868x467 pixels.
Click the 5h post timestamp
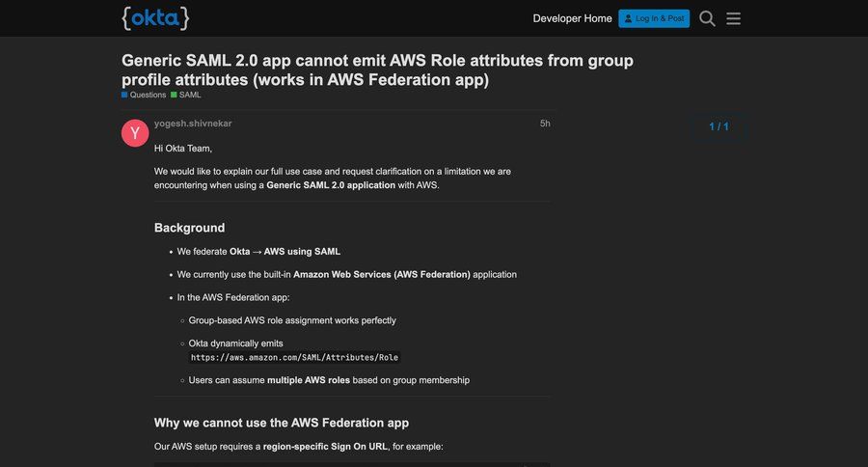point(545,124)
